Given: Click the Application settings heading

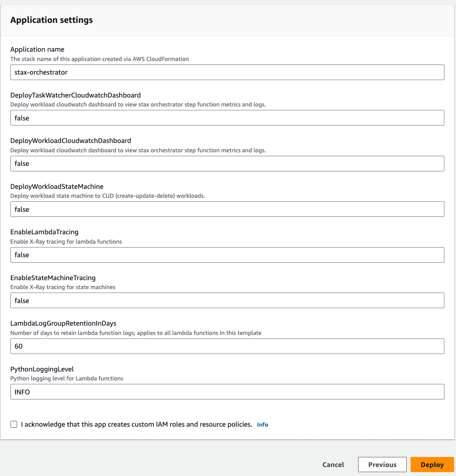Looking at the screenshot, I should tap(52, 20).
